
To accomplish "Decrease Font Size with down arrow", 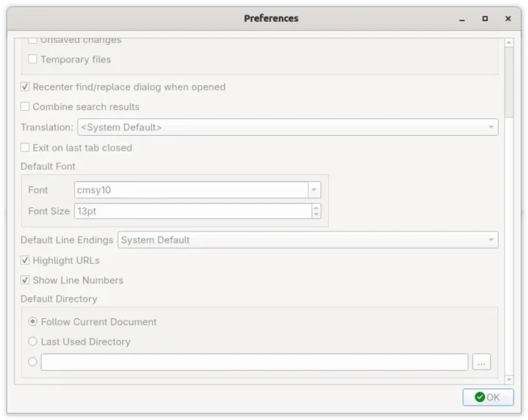I will tap(316, 215).
